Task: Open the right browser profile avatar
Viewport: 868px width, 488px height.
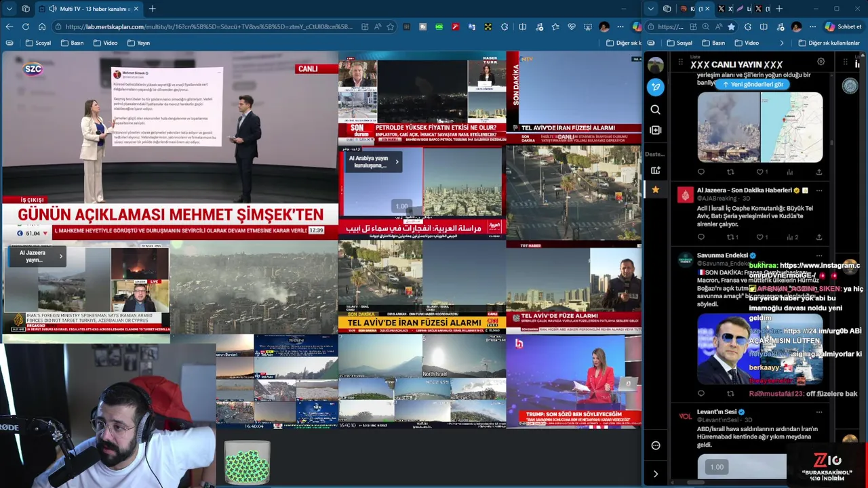Action: 796,26
